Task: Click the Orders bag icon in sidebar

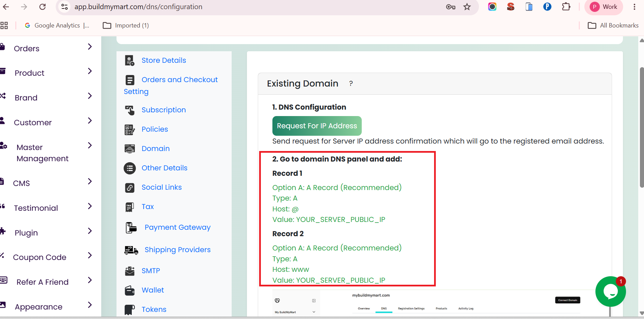Action: [2, 47]
